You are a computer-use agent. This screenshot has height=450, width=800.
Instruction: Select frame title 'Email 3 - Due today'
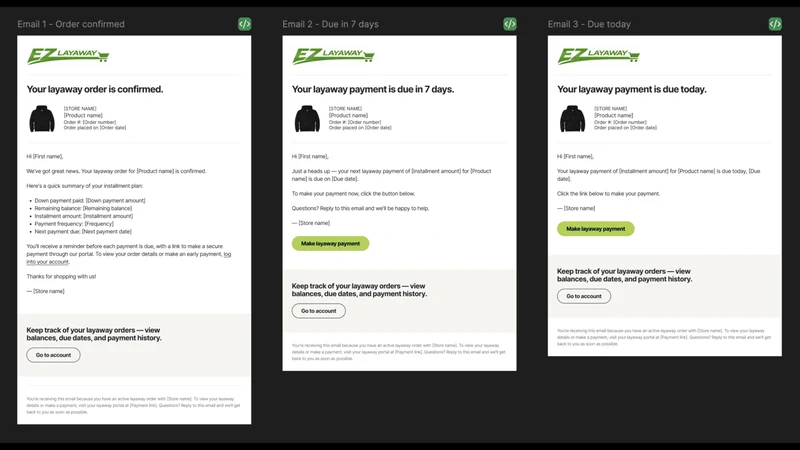[589, 24]
